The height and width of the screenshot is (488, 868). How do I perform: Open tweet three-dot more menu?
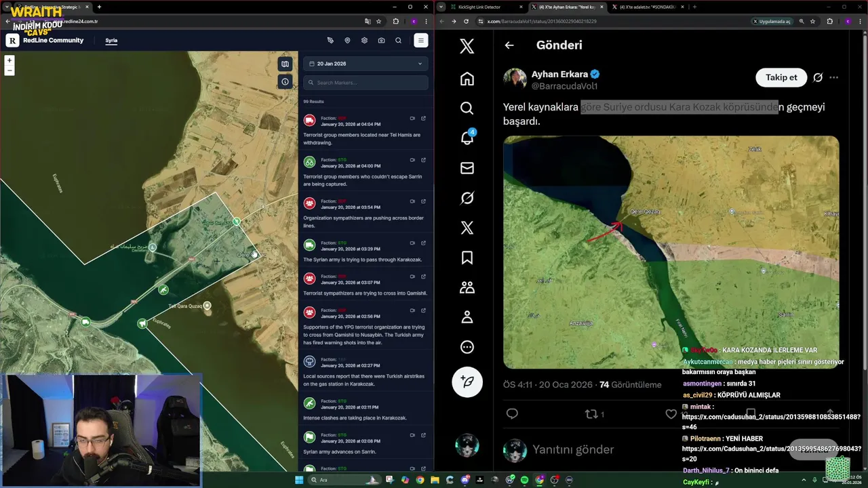coord(834,77)
